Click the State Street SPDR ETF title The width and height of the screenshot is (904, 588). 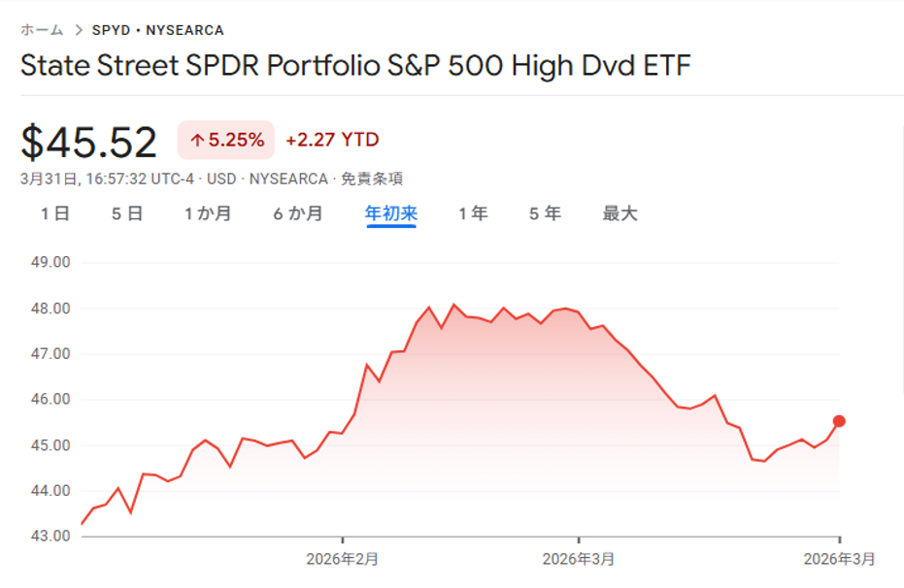tap(355, 66)
